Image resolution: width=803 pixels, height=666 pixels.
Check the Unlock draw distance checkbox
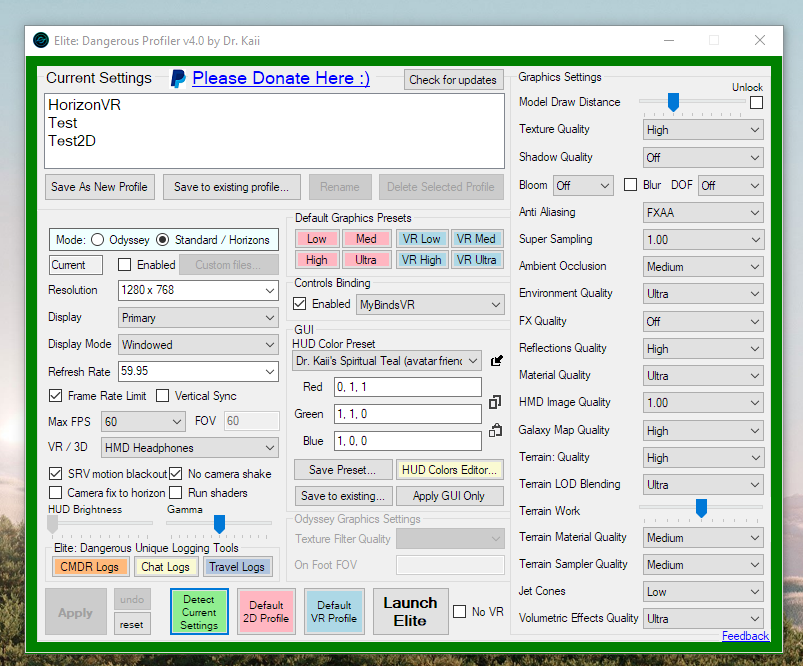[x=756, y=102]
